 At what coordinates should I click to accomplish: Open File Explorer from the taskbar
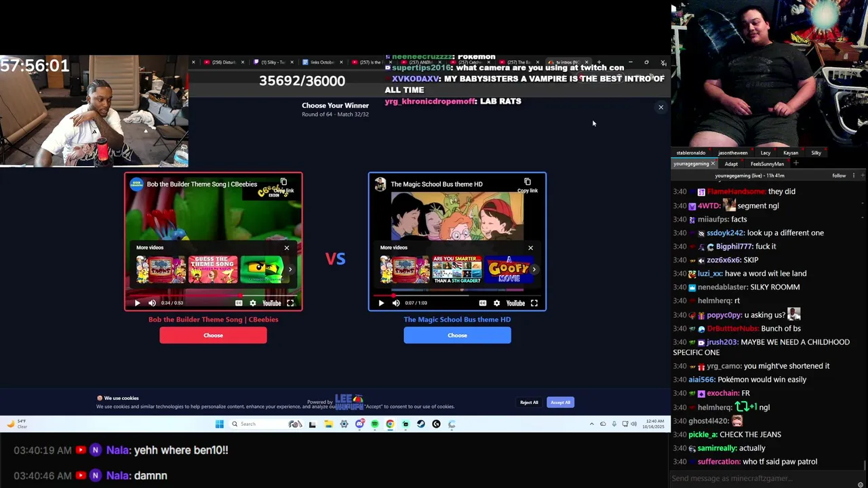click(x=328, y=424)
